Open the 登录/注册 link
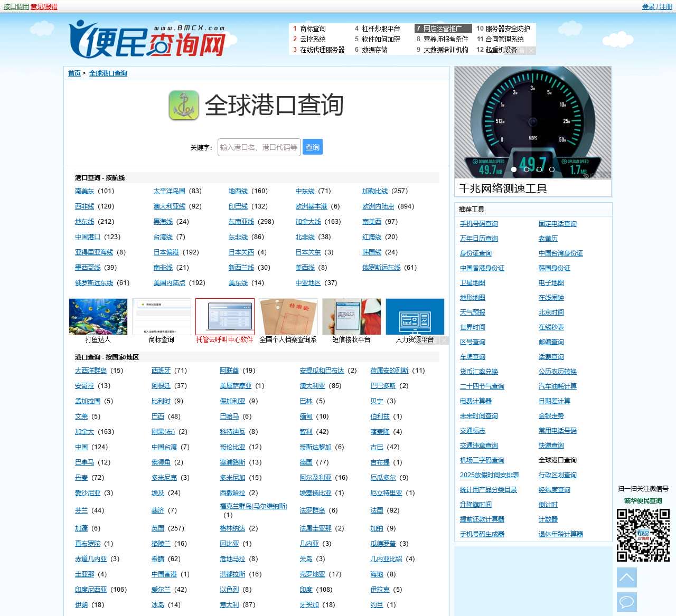 coord(657,7)
